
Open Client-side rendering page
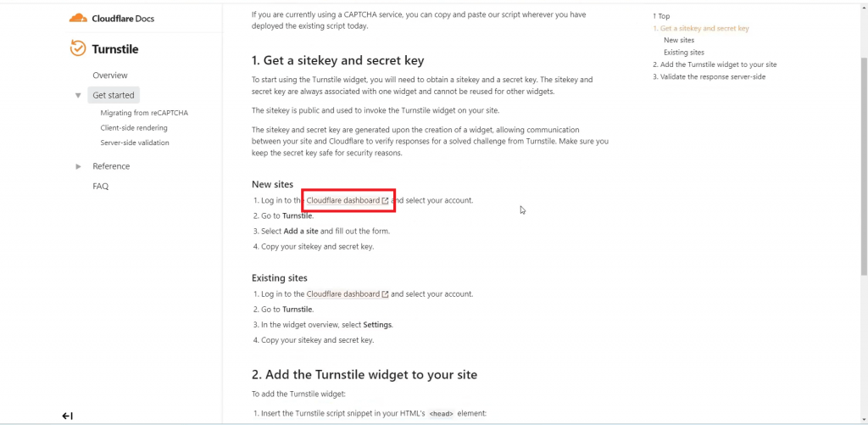(134, 128)
